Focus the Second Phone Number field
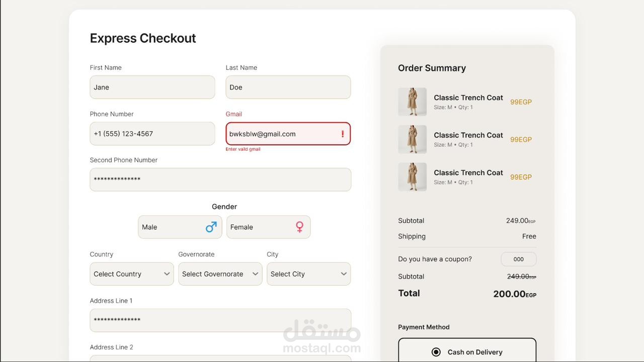 coord(220,179)
